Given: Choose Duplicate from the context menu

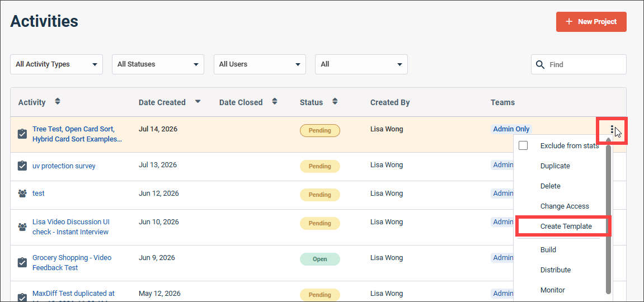Looking at the screenshot, I should (555, 166).
